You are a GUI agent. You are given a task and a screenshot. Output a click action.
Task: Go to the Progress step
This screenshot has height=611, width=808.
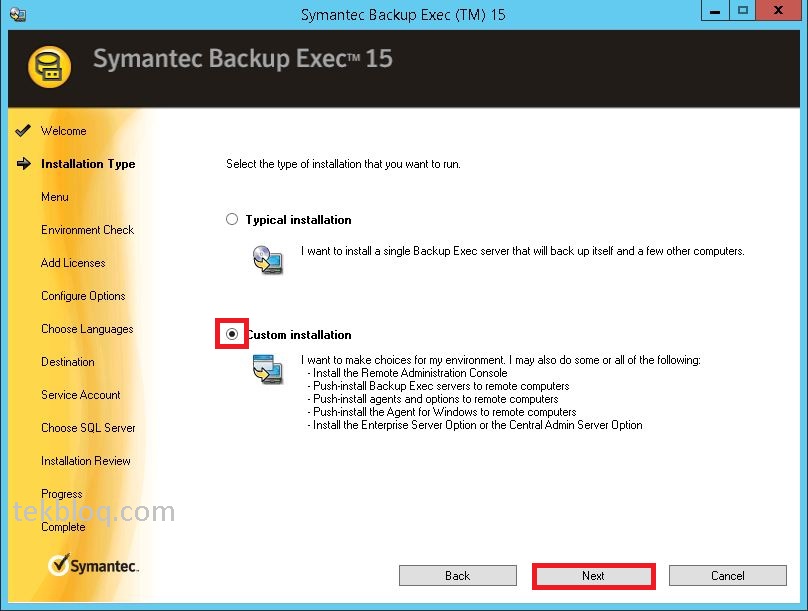pyautogui.click(x=62, y=494)
